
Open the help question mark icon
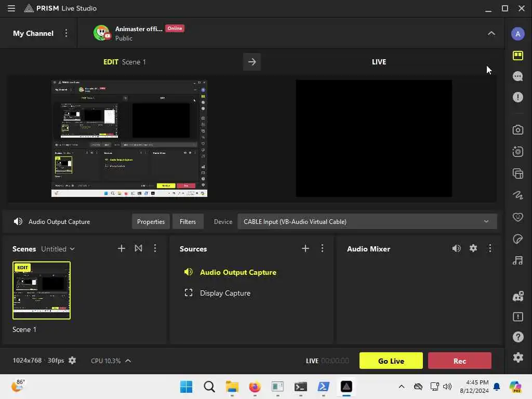[518, 337]
